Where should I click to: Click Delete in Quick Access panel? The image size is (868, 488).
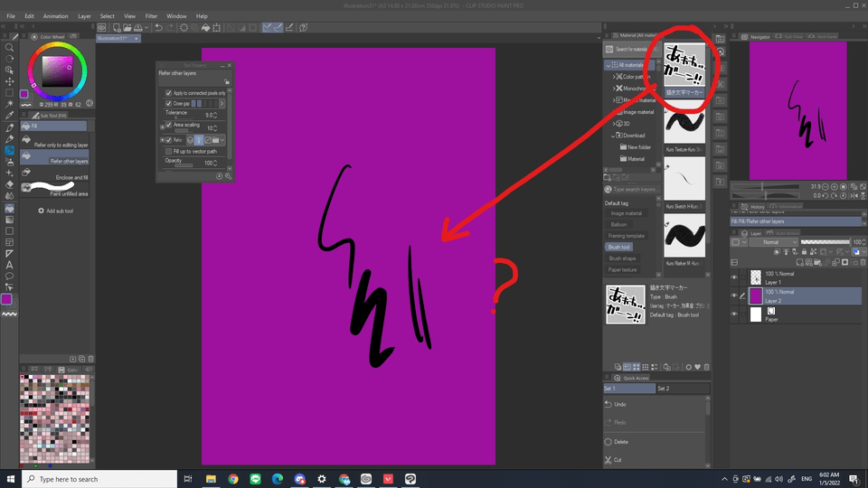616,442
